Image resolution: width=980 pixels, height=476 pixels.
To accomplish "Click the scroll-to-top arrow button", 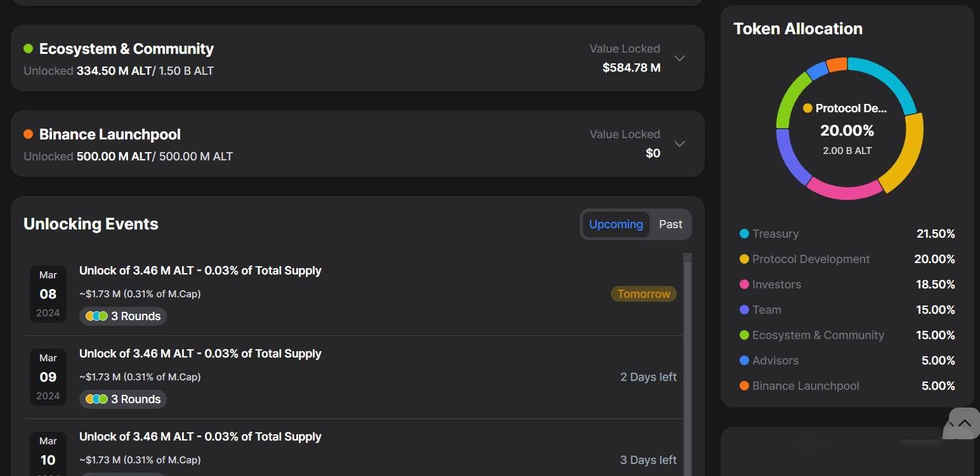I will [964, 423].
